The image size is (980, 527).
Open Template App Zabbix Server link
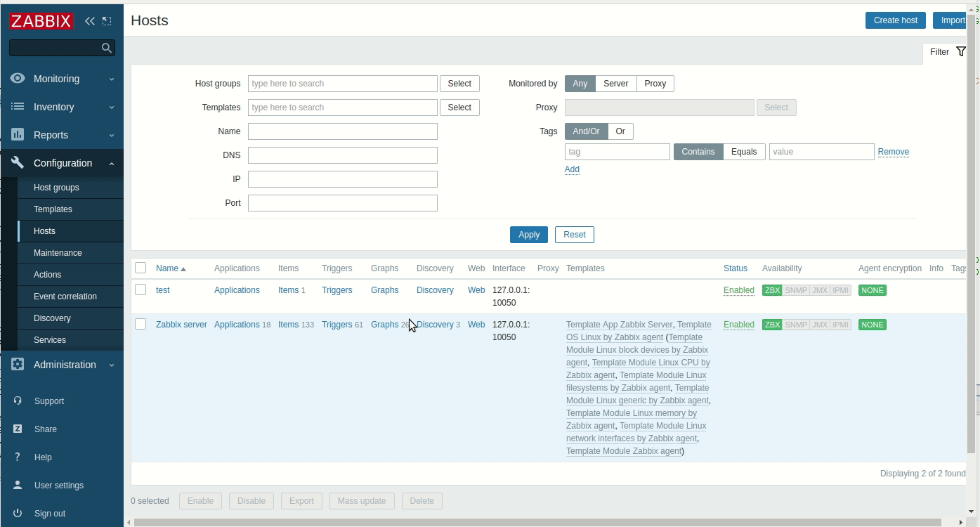point(619,325)
